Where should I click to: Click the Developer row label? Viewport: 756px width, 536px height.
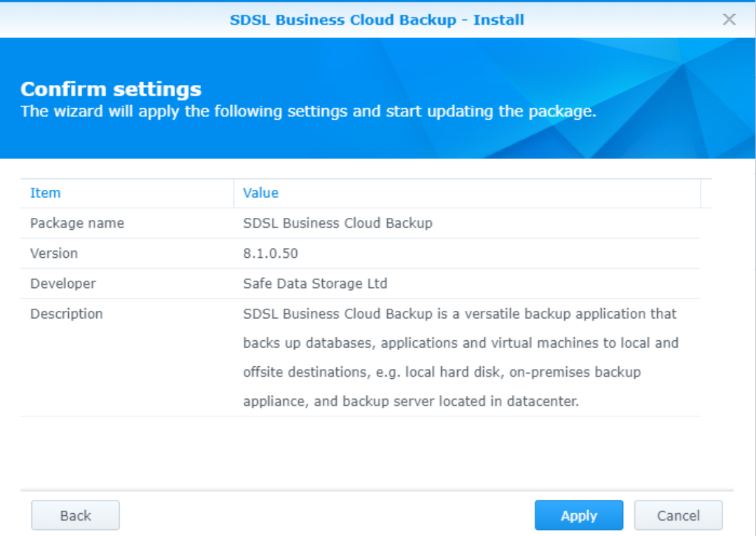click(x=63, y=283)
